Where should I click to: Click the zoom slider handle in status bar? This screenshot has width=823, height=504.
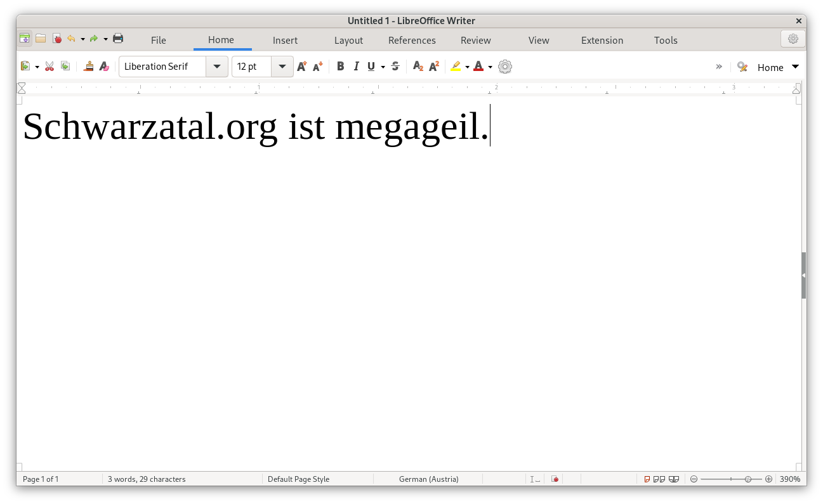(748, 479)
